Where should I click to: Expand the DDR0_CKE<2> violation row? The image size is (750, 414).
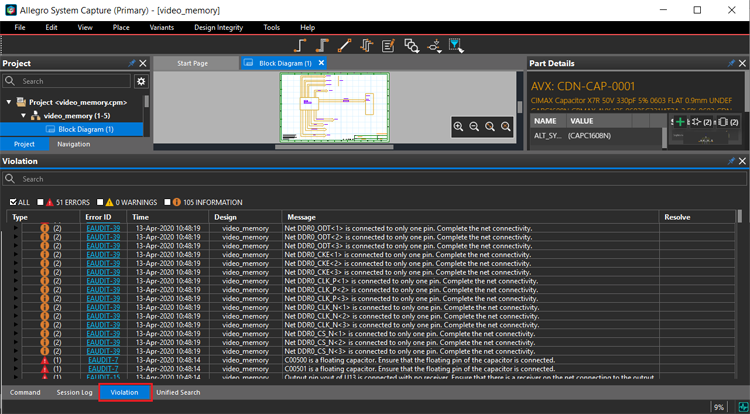point(15,263)
